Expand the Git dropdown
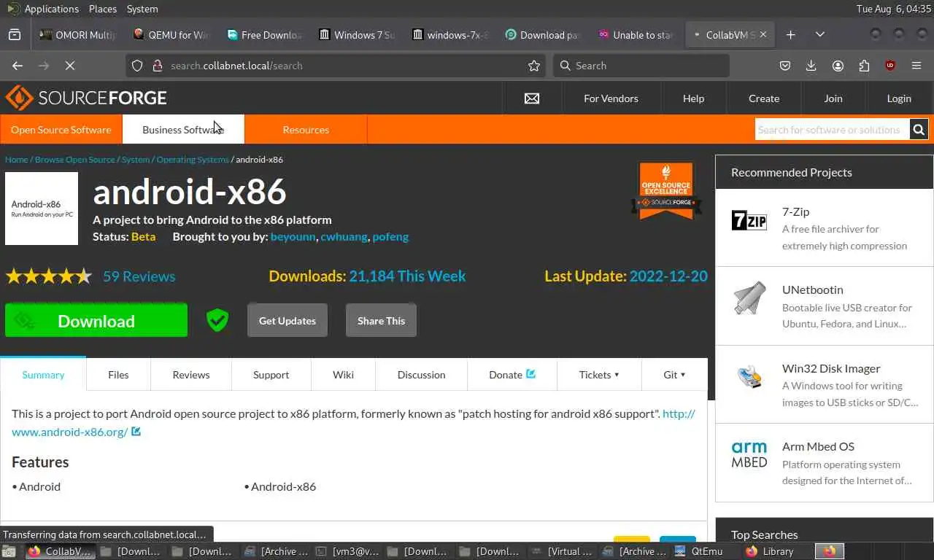The width and height of the screenshot is (934, 560). 674,374
